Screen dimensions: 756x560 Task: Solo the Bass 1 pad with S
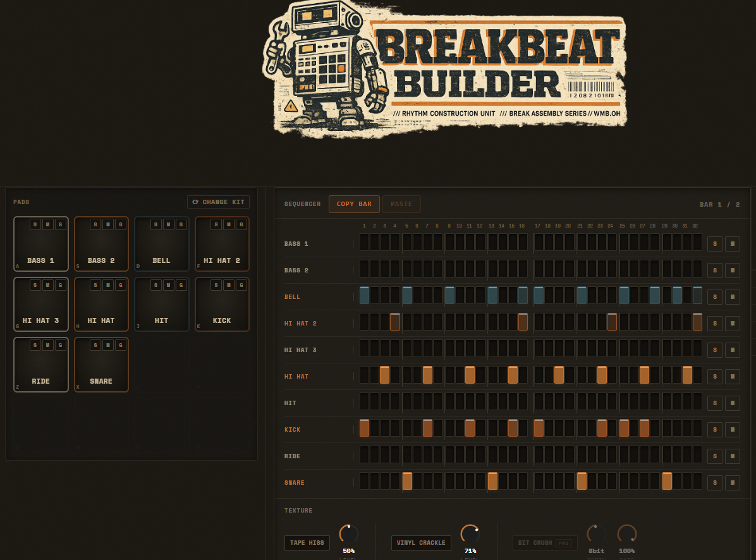point(35,224)
